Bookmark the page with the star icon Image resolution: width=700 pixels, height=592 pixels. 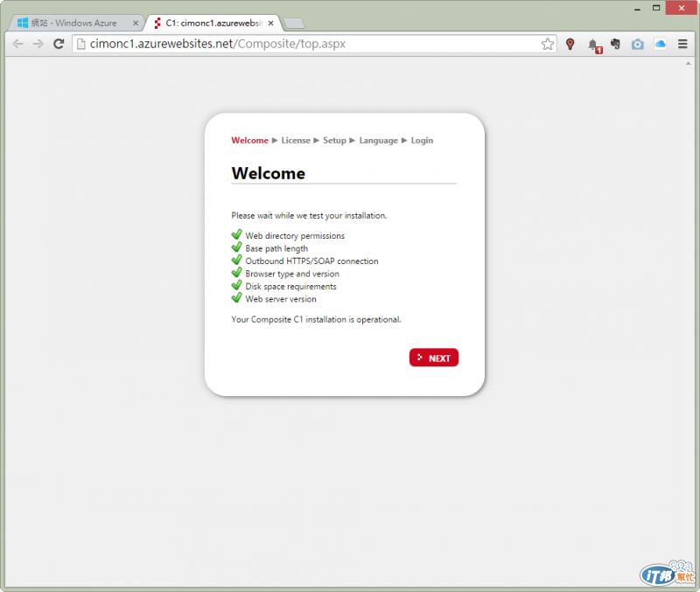[x=548, y=44]
